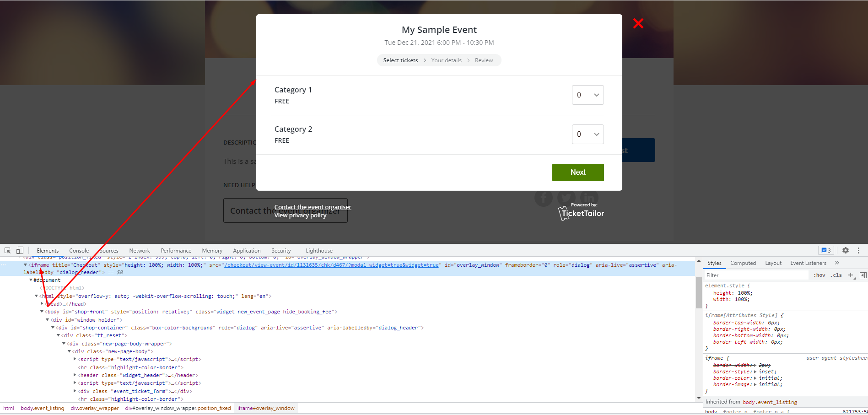Switch to the Elements tab

click(x=48, y=251)
